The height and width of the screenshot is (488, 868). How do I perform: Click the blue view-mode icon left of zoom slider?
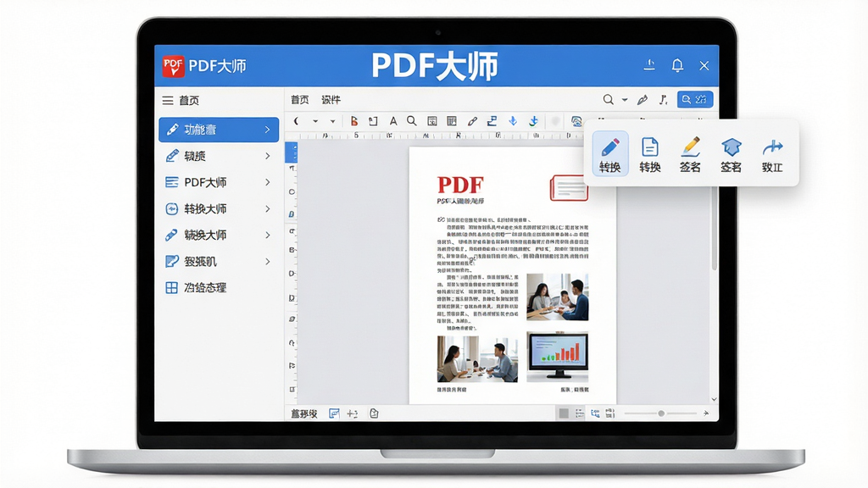(595, 413)
